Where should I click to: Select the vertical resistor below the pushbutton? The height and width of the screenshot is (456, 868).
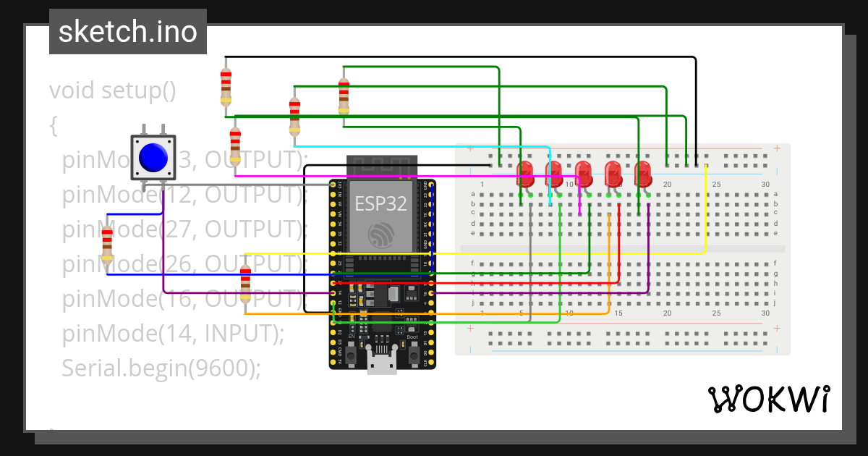point(107,246)
